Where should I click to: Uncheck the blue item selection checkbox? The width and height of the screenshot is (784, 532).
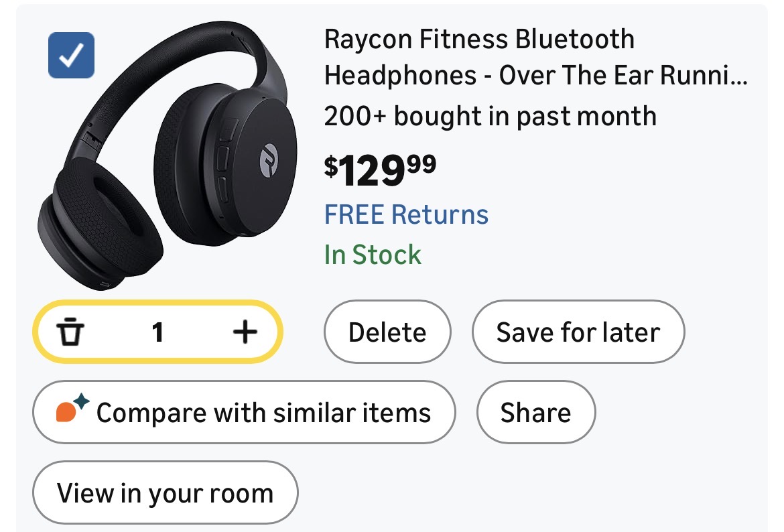(x=71, y=56)
